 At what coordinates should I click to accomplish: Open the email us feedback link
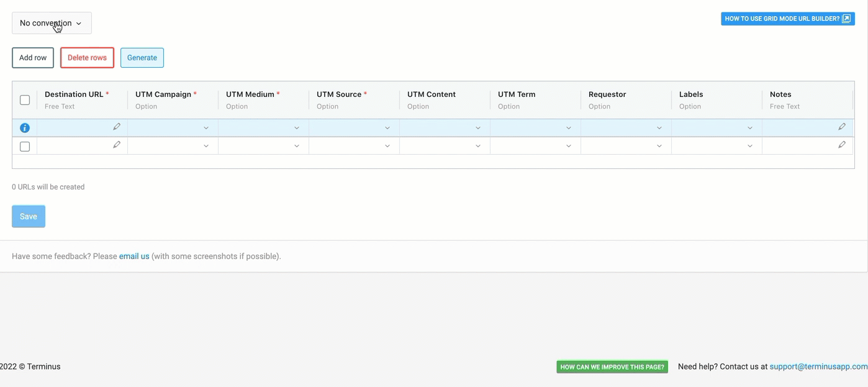133,255
